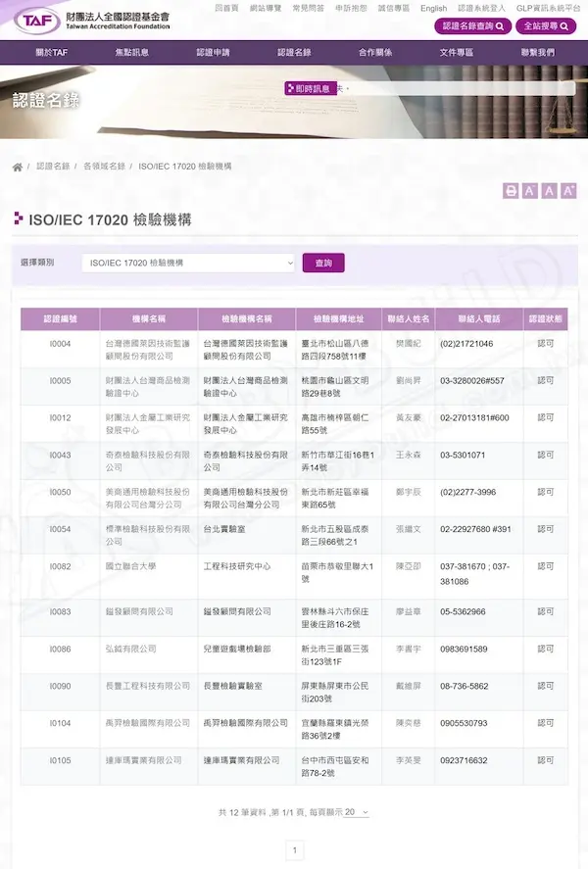Click the 聯絡人電話 column header
Viewport: 588px width, 869px height.
(479, 319)
